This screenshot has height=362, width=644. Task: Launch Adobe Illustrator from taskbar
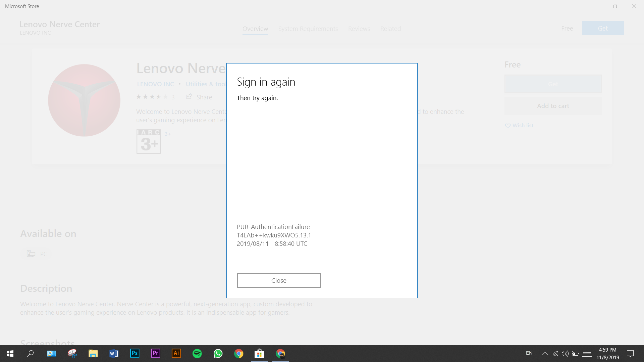176,354
